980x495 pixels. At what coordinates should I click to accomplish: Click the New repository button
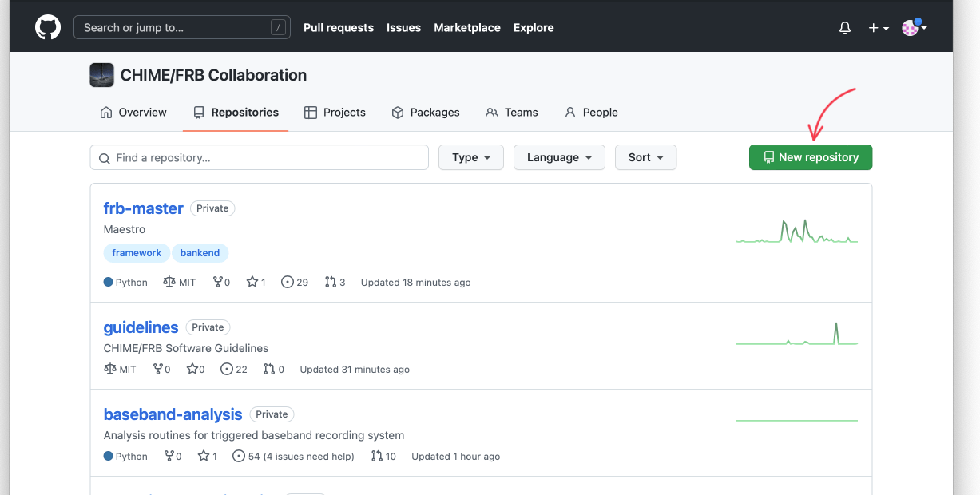tap(810, 157)
